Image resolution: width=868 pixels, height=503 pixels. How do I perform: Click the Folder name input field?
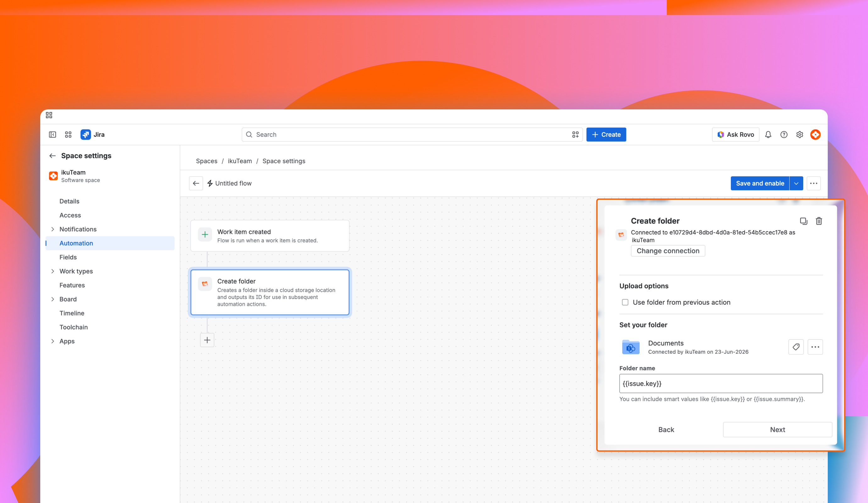(x=721, y=384)
